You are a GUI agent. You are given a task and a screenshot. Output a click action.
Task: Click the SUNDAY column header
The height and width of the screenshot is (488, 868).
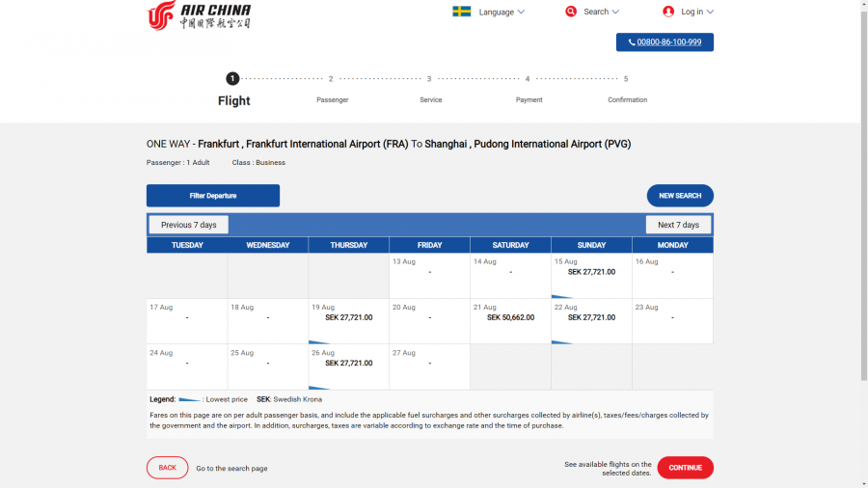coord(591,245)
